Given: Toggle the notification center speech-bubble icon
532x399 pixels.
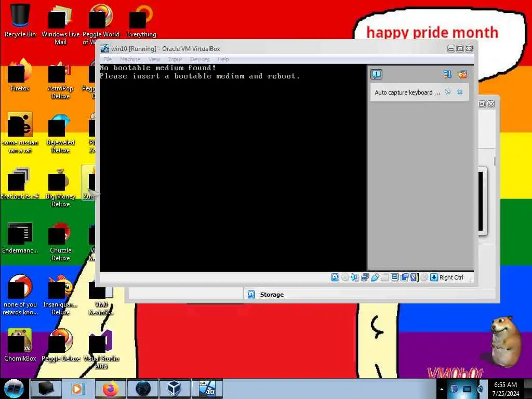Looking at the screenshot, I should click(x=376, y=74).
